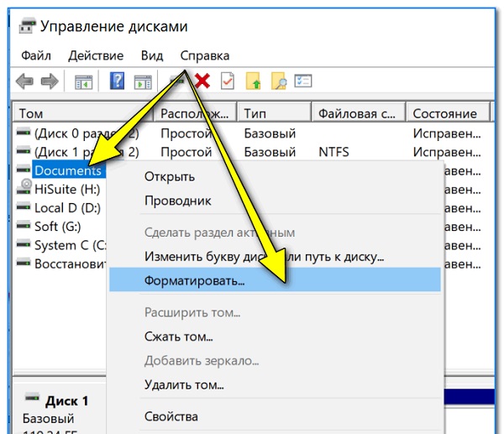This screenshot has height=434, width=504.
Task: Choose Сжать том... in the context menu
Action: pyautogui.click(x=275, y=337)
